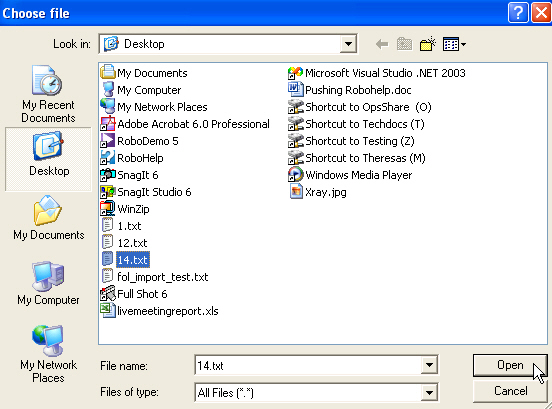This screenshot has width=552, height=409.
Task: Click into the File name text field
Action: tap(308, 365)
